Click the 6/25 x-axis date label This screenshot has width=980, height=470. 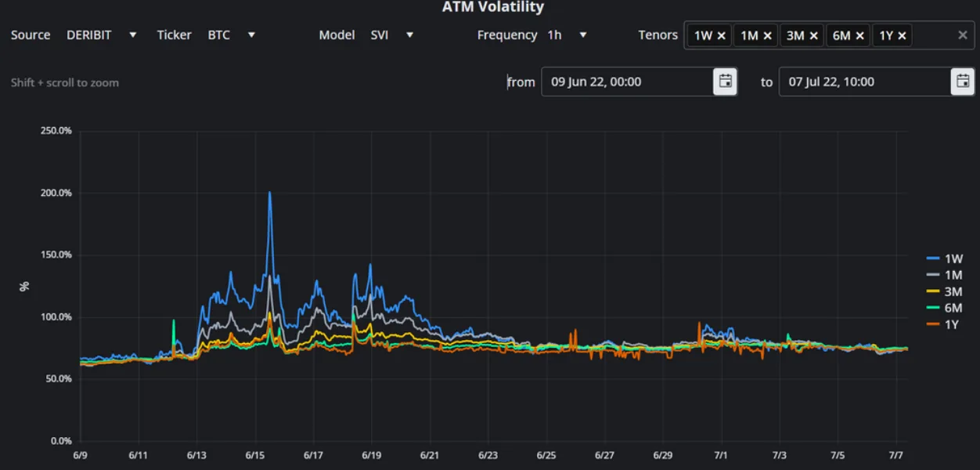coord(546,455)
